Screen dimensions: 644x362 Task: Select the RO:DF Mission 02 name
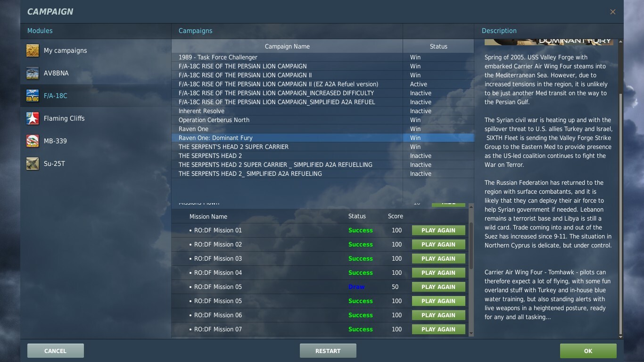coord(218,244)
